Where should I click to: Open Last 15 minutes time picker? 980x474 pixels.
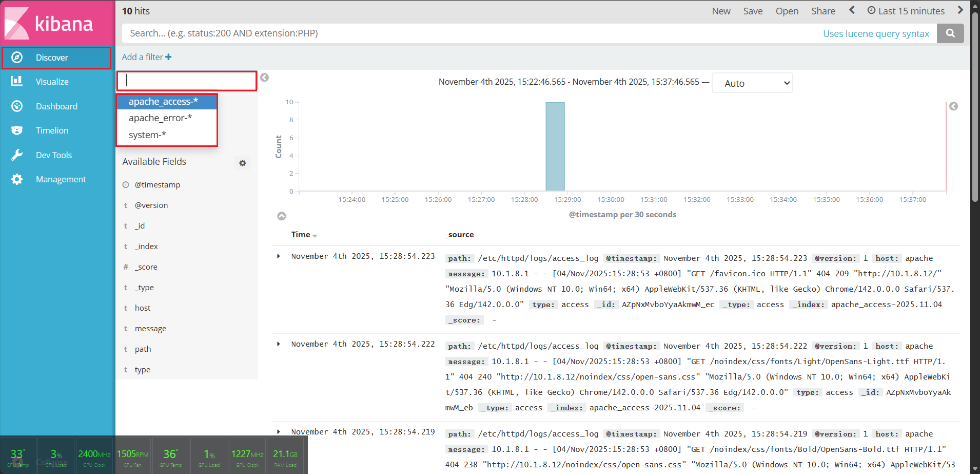point(906,11)
